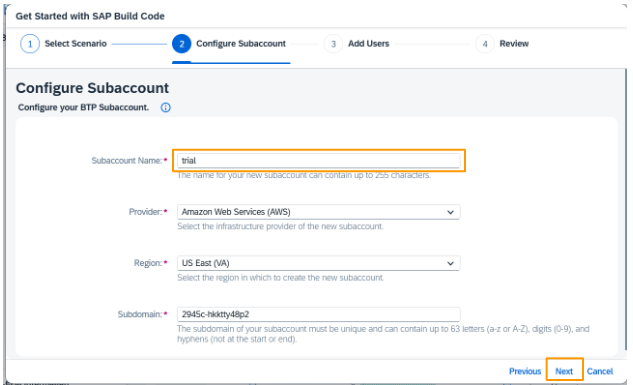Click the subdomain uniqueness hint text

383,334
